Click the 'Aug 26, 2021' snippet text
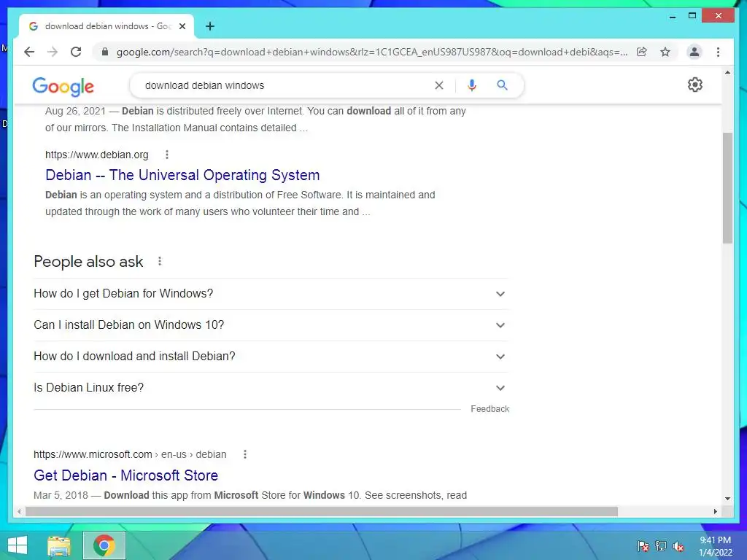The width and height of the screenshot is (747, 560). [75, 111]
